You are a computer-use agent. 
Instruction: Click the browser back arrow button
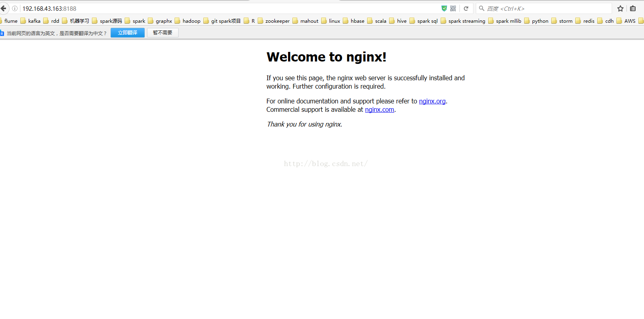(x=4, y=8)
